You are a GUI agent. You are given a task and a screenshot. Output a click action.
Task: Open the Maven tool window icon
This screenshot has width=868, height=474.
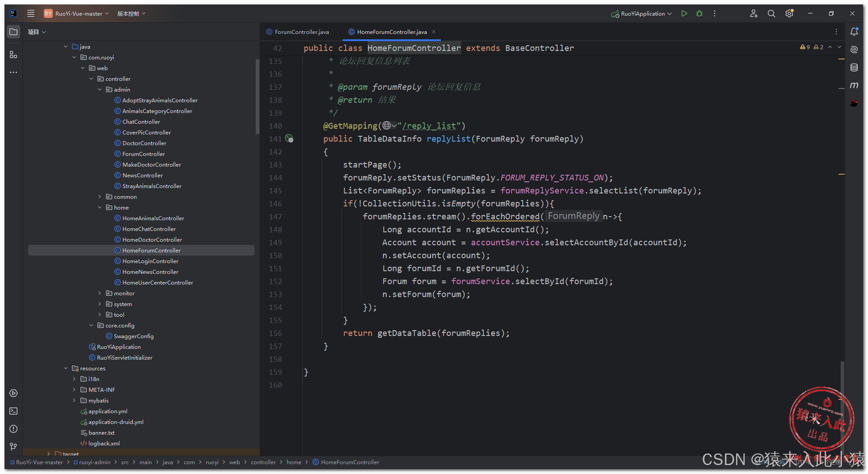[854, 85]
